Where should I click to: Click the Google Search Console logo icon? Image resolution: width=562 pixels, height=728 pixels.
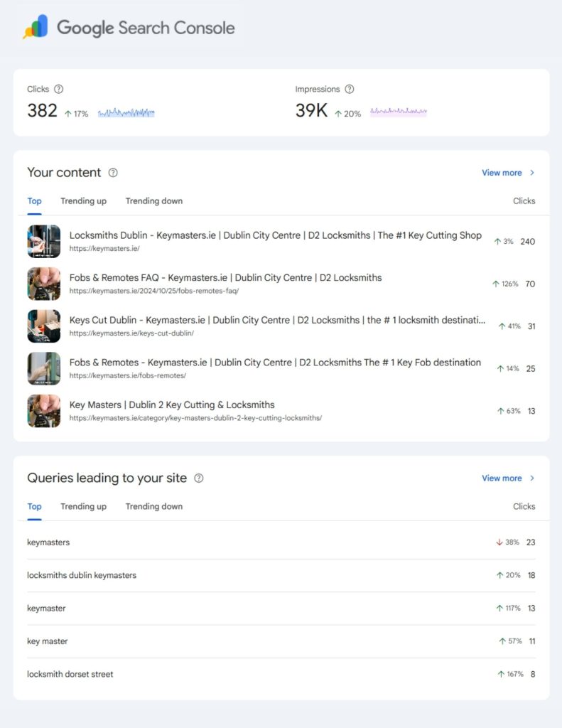click(35, 28)
